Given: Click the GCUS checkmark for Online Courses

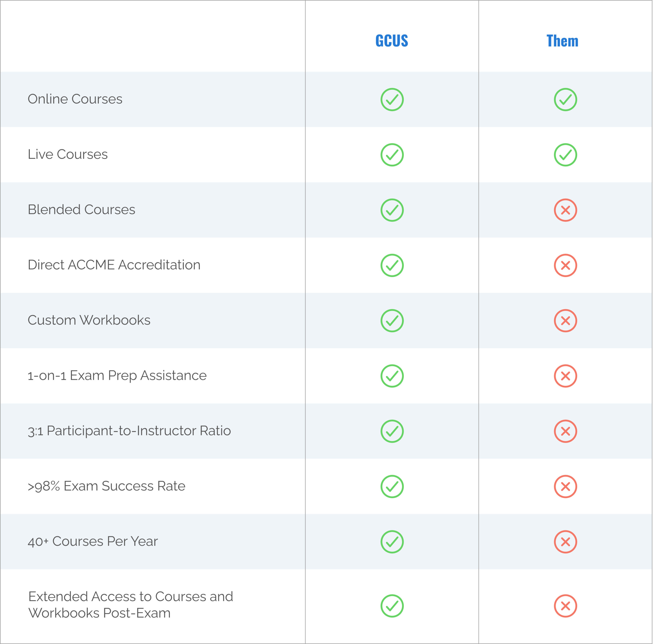Looking at the screenshot, I should (392, 100).
